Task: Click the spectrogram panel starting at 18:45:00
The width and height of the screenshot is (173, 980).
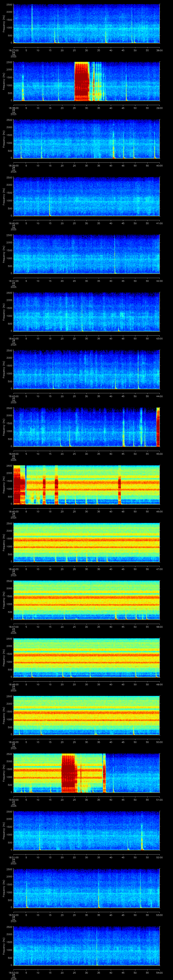Action: tap(86, 485)
